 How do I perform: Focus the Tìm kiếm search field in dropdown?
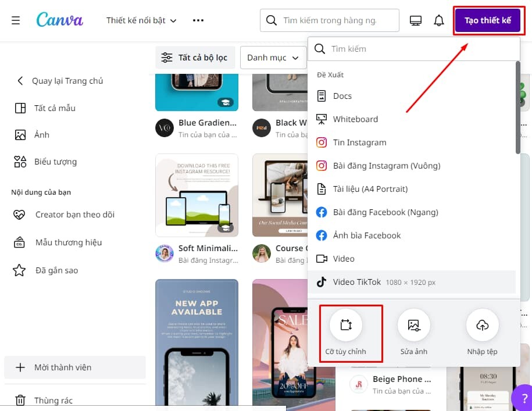(x=413, y=49)
